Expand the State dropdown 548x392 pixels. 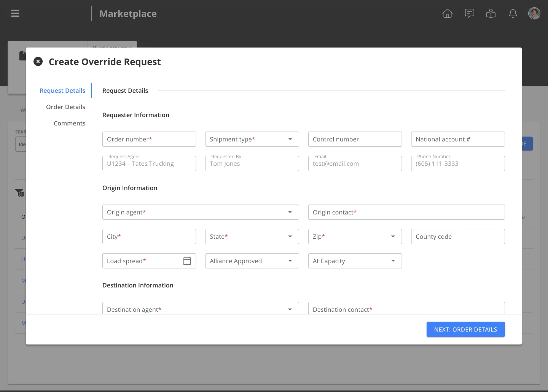[x=290, y=236]
